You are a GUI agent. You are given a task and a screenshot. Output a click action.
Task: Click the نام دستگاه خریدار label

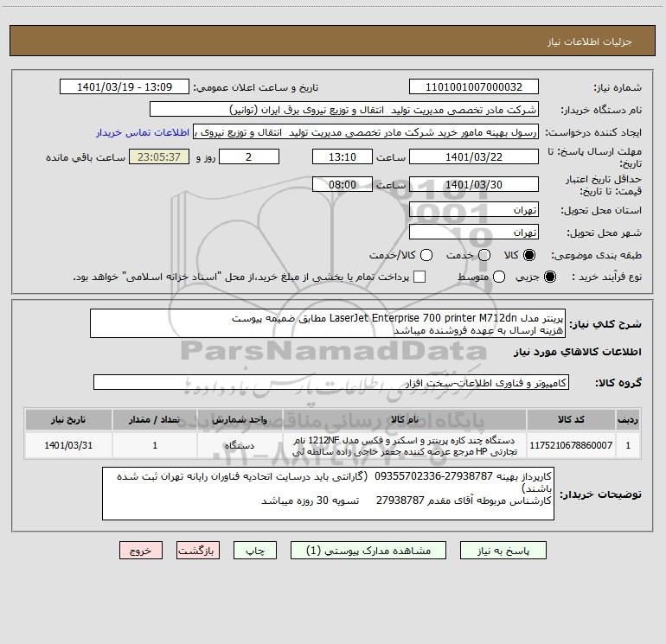(x=601, y=111)
